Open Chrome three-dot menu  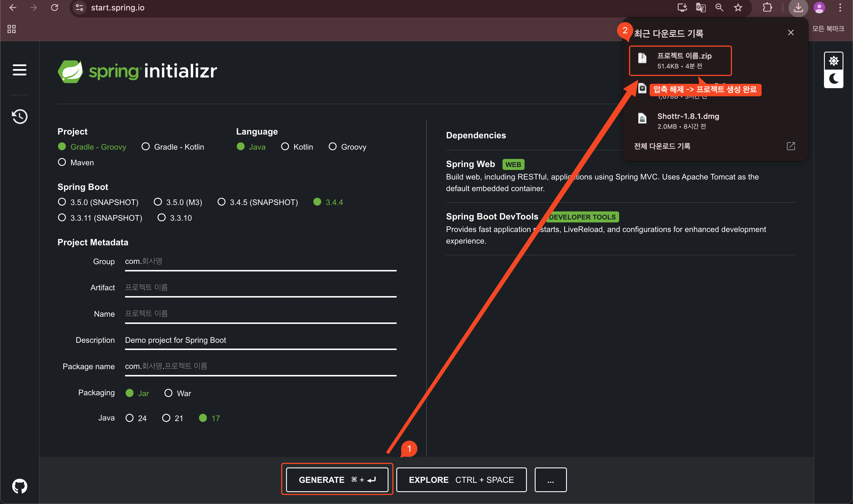841,8
